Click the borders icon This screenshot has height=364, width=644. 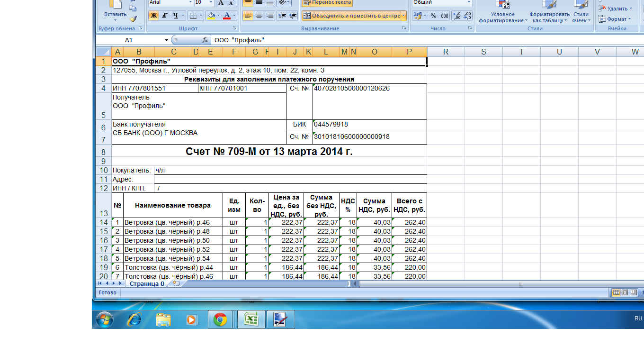193,16
